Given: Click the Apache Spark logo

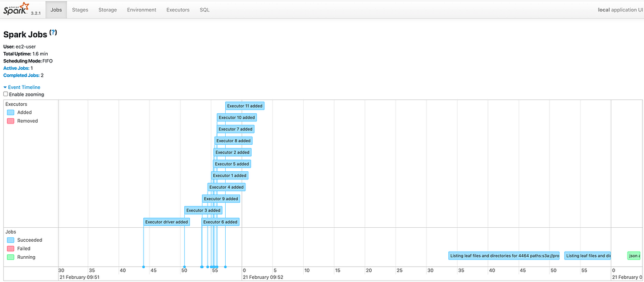Looking at the screenshot, I should point(16,9).
